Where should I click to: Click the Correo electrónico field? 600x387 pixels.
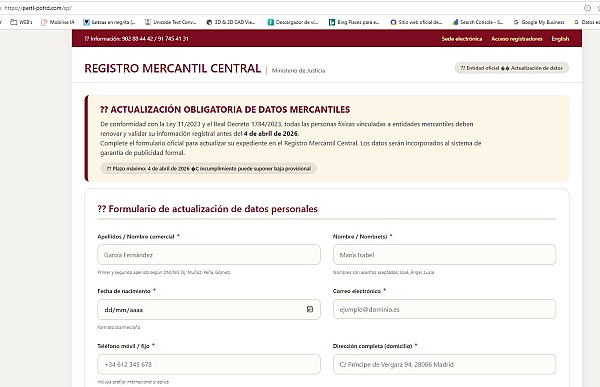click(444, 309)
